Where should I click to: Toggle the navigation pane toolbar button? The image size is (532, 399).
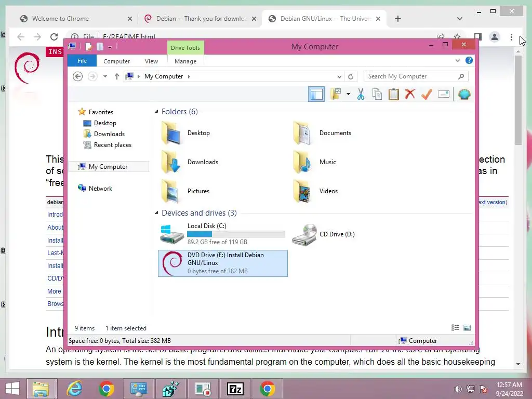(316, 95)
